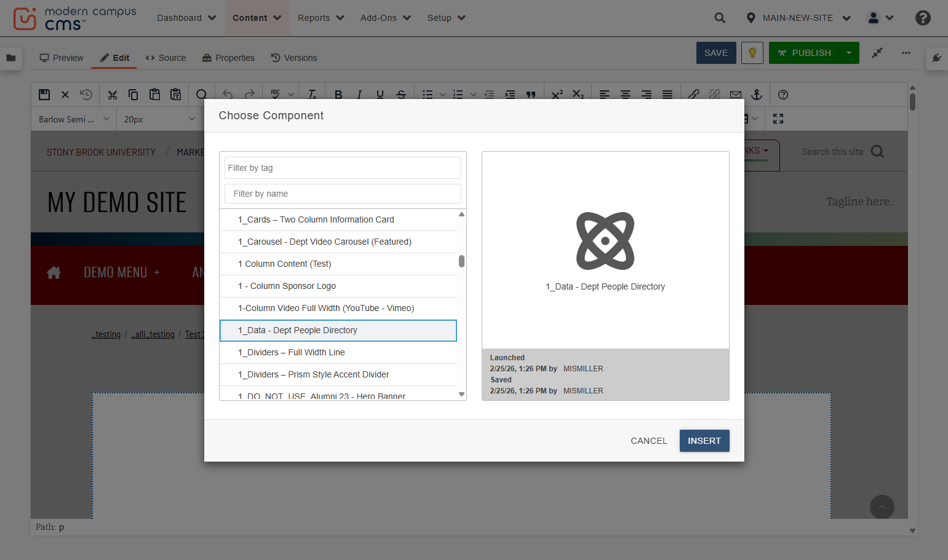Switch to the Versions tab
This screenshot has height=560, width=948.
click(x=294, y=58)
